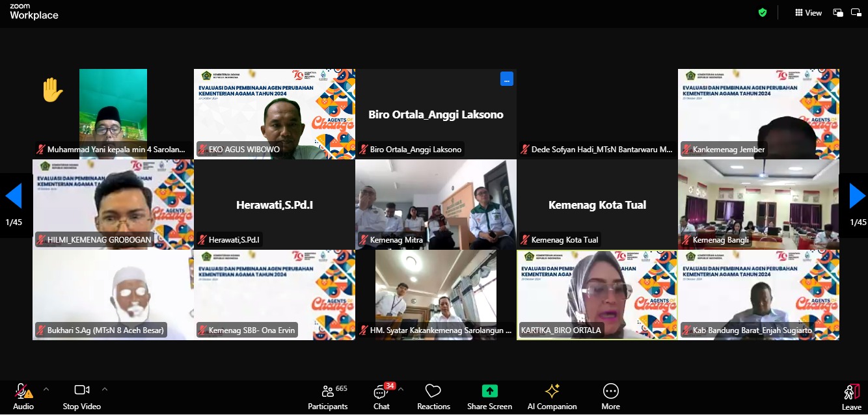The height and width of the screenshot is (415, 868).
Task: Unmute microphone with the Audio button
Action: pos(23,395)
